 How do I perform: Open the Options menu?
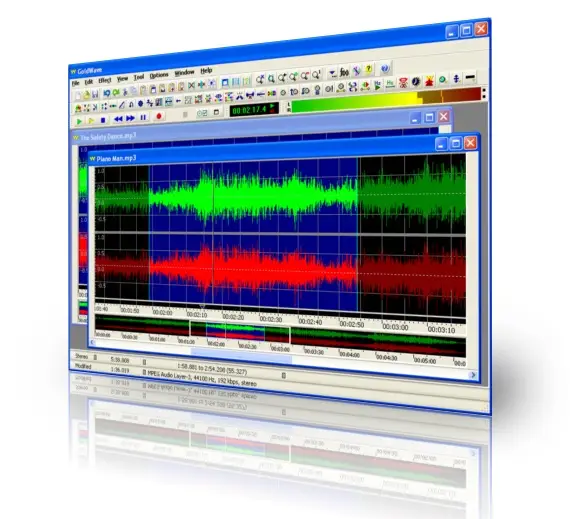point(159,76)
